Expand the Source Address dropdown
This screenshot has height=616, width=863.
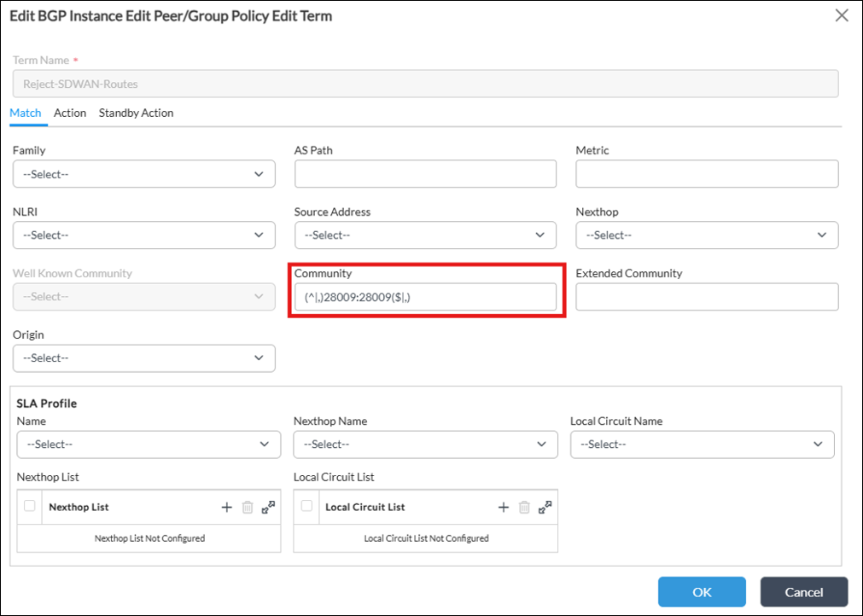pos(425,235)
